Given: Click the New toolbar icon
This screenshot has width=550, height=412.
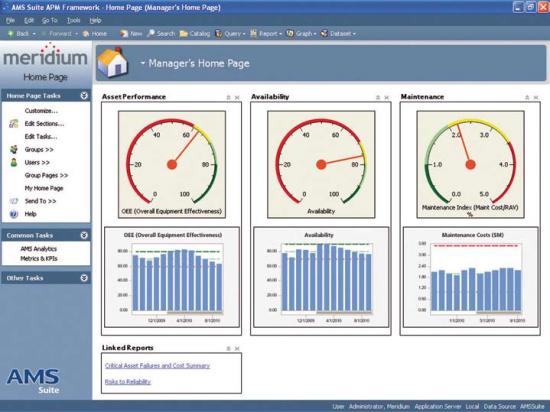Looking at the screenshot, I should click(x=123, y=34).
